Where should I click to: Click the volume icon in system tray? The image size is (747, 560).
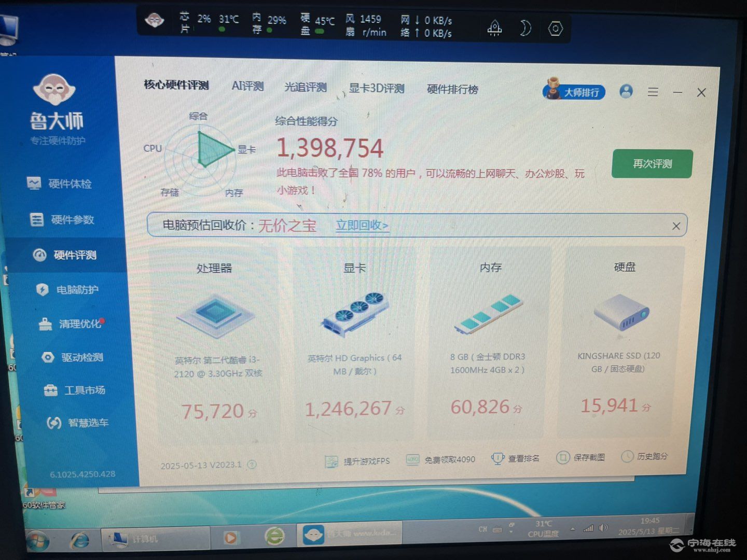(603, 528)
